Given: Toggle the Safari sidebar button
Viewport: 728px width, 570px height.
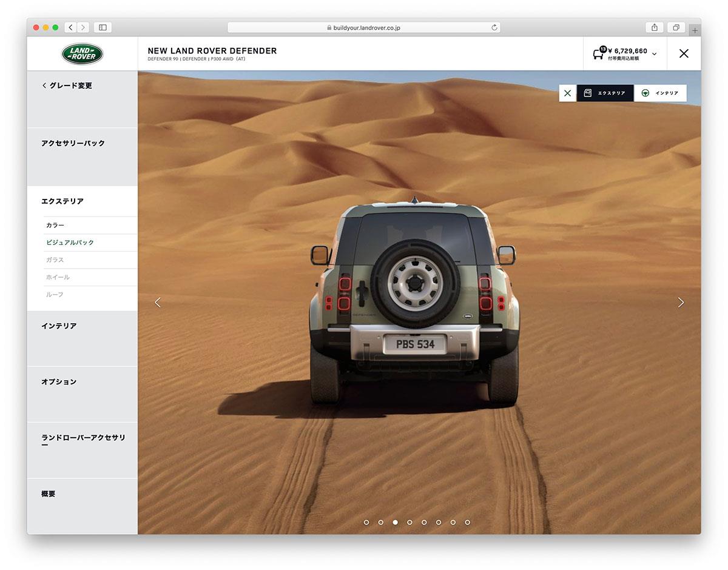Looking at the screenshot, I should (x=103, y=27).
